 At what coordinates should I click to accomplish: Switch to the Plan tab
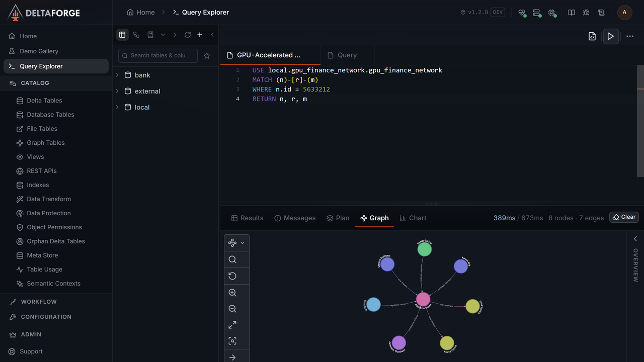[x=338, y=218]
